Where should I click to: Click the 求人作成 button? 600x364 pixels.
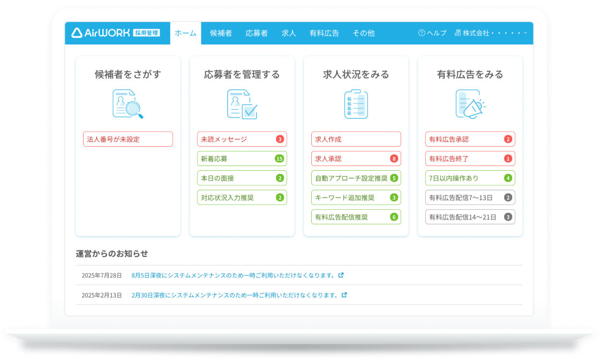(356, 139)
